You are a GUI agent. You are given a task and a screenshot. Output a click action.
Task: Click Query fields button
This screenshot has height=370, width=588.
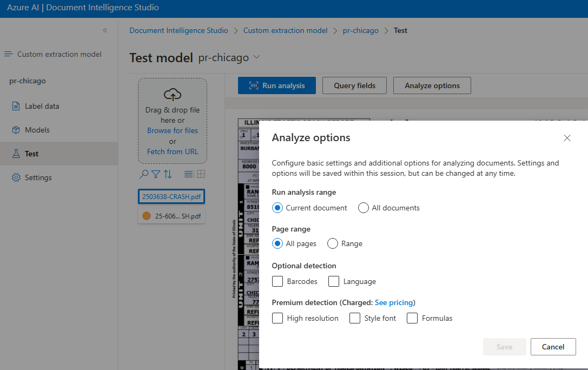click(x=354, y=85)
